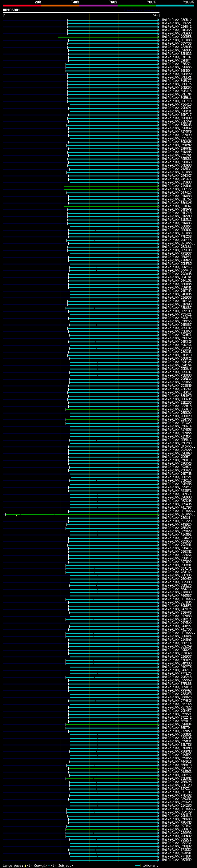Select label UniRef100_A8QY21
Viewport: 197px width, 868px height.
[176, 477]
